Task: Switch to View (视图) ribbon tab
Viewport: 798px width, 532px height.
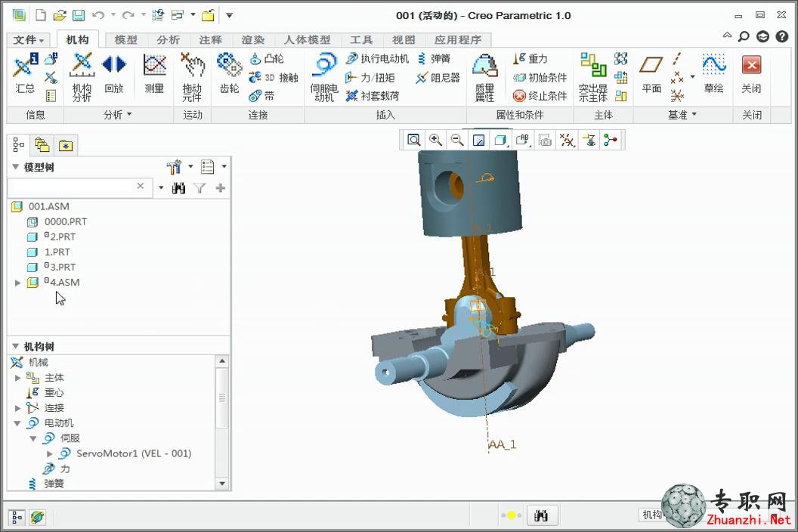Action: click(x=403, y=40)
